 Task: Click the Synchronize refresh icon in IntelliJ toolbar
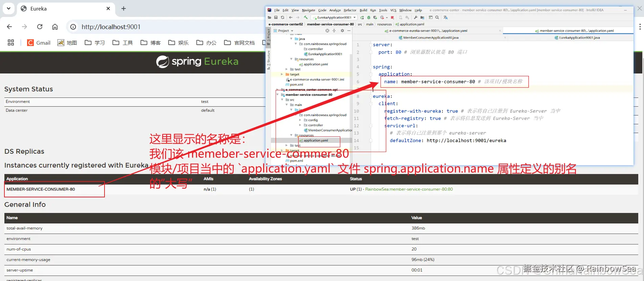point(282,17)
